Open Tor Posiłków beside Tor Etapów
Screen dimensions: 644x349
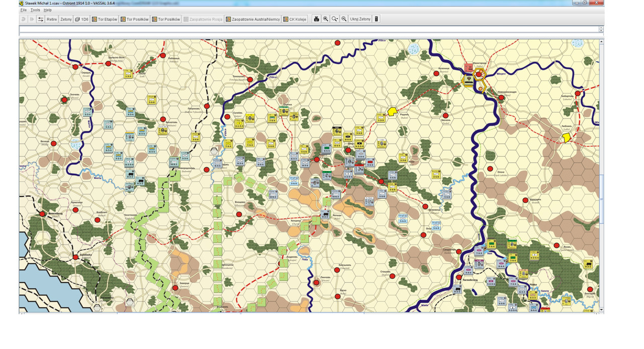pyautogui.click(x=134, y=19)
